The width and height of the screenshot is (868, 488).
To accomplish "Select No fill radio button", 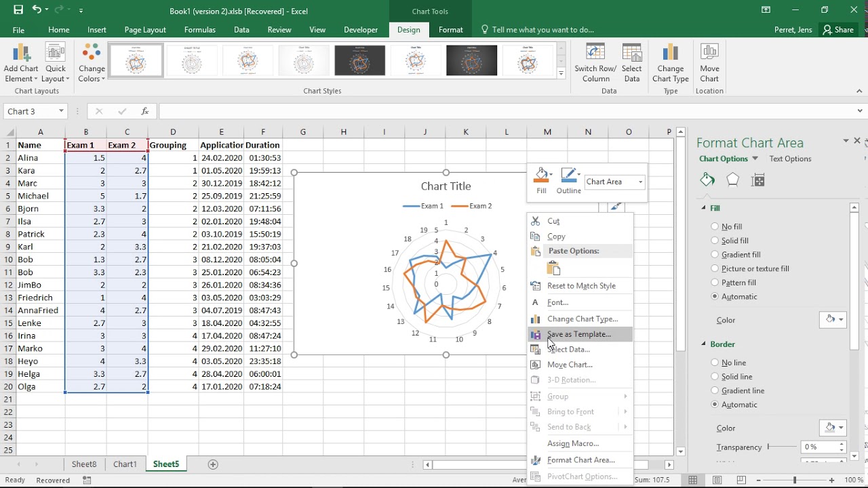I will tap(715, 226).
